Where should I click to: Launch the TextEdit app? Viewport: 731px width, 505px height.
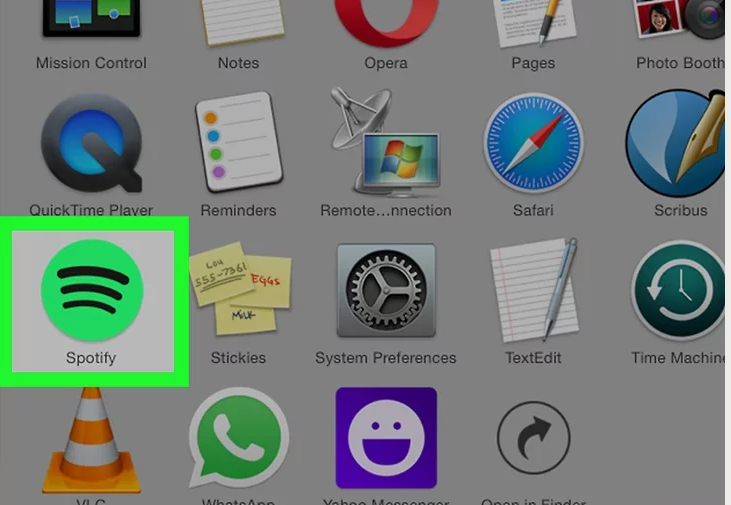tap(533, 291)
